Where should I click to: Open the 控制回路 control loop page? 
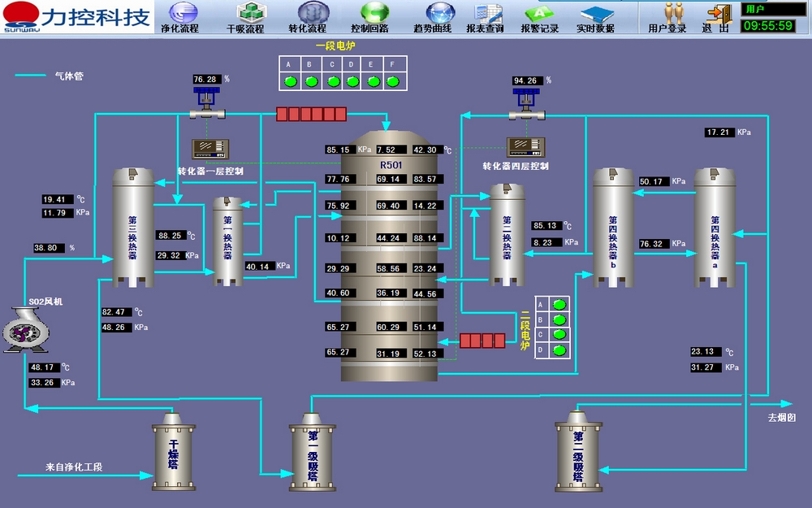point(375,17)
